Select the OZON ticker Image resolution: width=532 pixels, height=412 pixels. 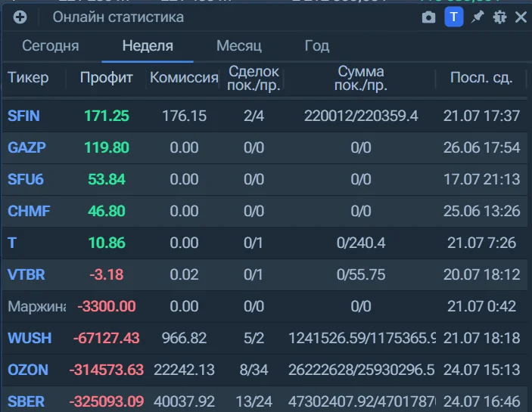pyautogui.click(x=28, y=370)
